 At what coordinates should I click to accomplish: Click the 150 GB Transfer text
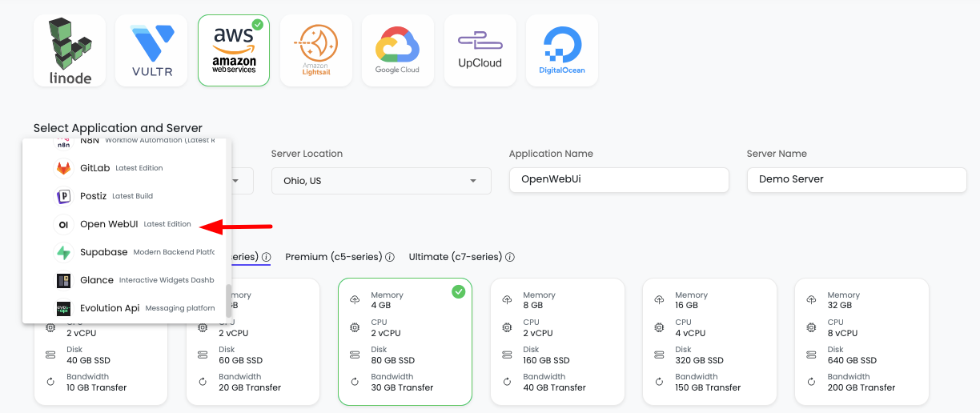(x=709, y=387)
